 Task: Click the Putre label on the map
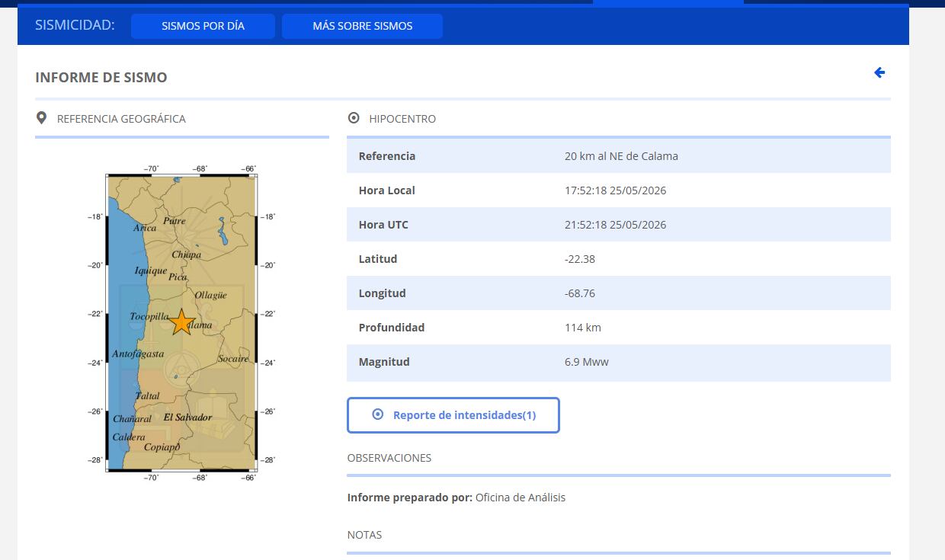[x=175, y=221]
